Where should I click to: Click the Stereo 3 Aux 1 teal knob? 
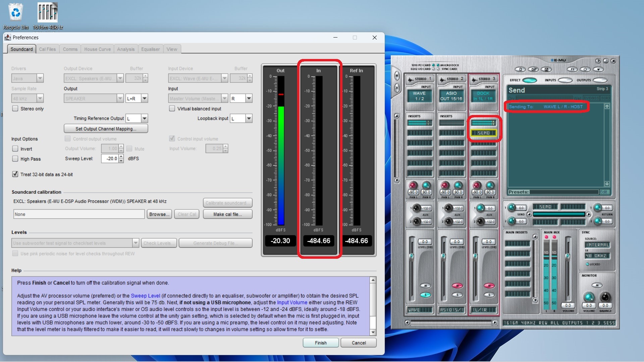click(481, 208)
